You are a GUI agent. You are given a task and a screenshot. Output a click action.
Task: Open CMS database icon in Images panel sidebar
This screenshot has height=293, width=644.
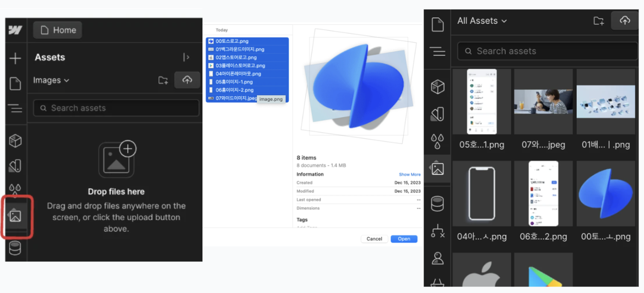tap(16, 248)
